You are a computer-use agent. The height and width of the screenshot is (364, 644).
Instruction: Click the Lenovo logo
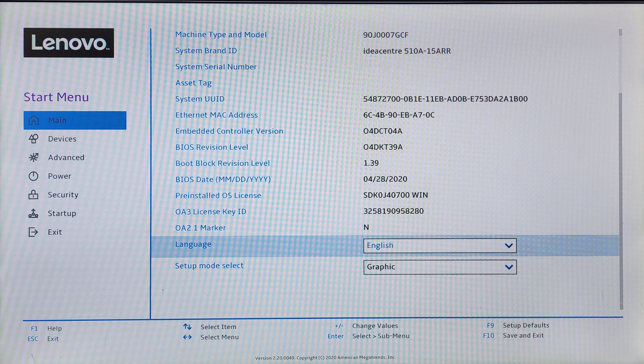(69, 43)
